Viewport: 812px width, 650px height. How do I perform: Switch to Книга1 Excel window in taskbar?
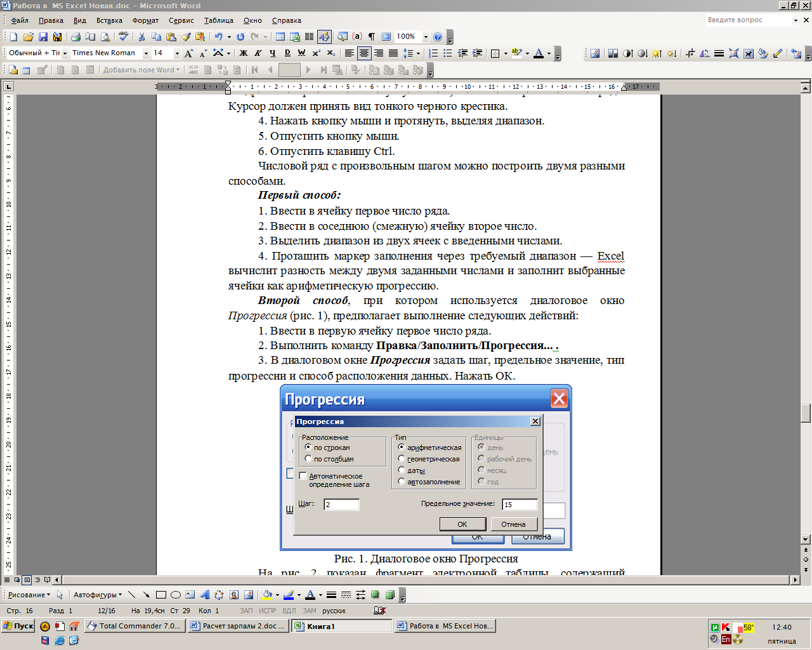pyautogui.click(x=342, y=626)
